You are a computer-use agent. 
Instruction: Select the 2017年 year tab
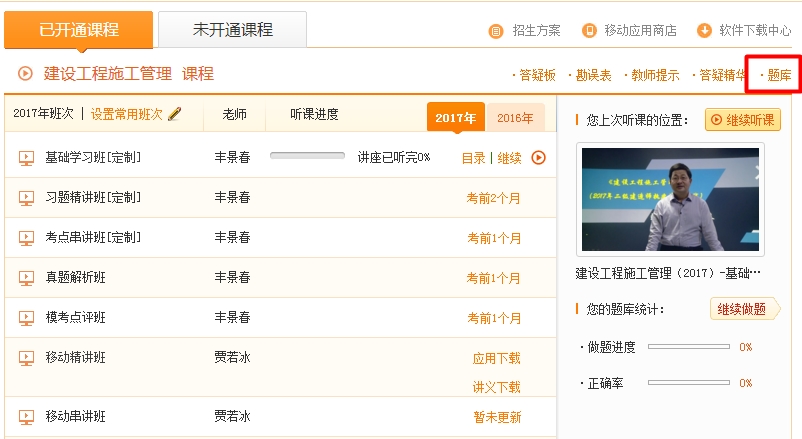click(x=456, y=118)
